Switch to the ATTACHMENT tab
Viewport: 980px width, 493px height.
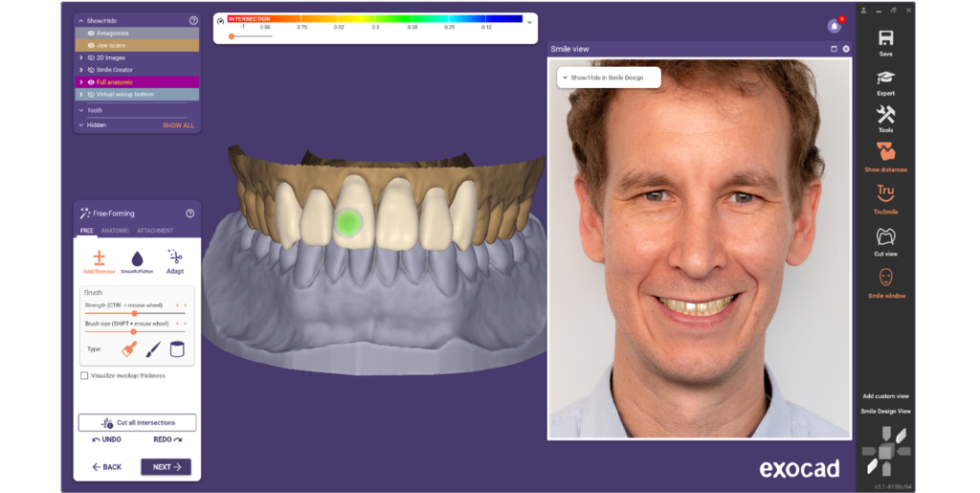coord(155,231)
